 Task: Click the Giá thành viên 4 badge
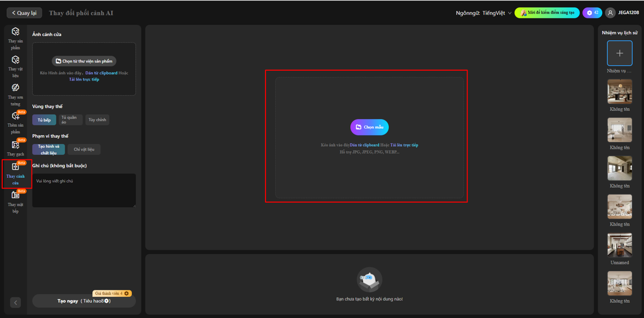112,294
